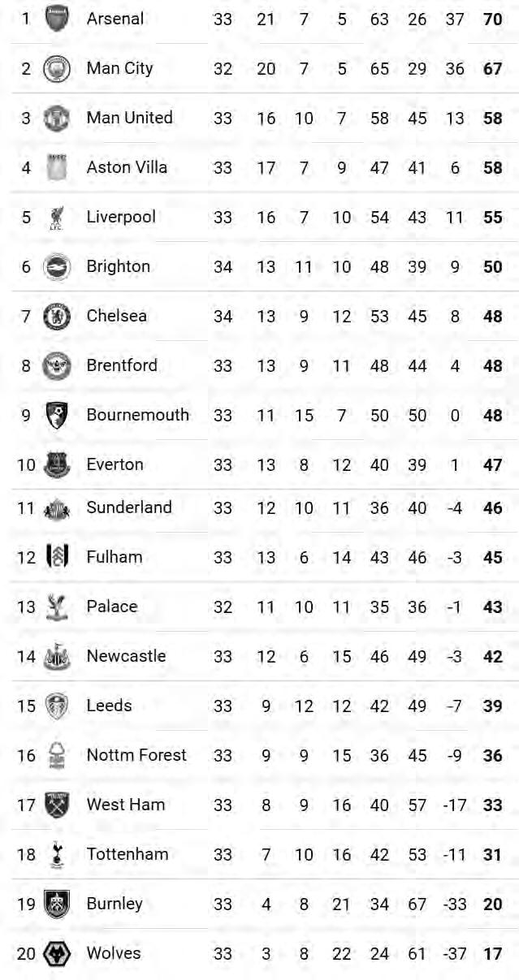Click the Chelsea club crest

(x=57, y=316)
